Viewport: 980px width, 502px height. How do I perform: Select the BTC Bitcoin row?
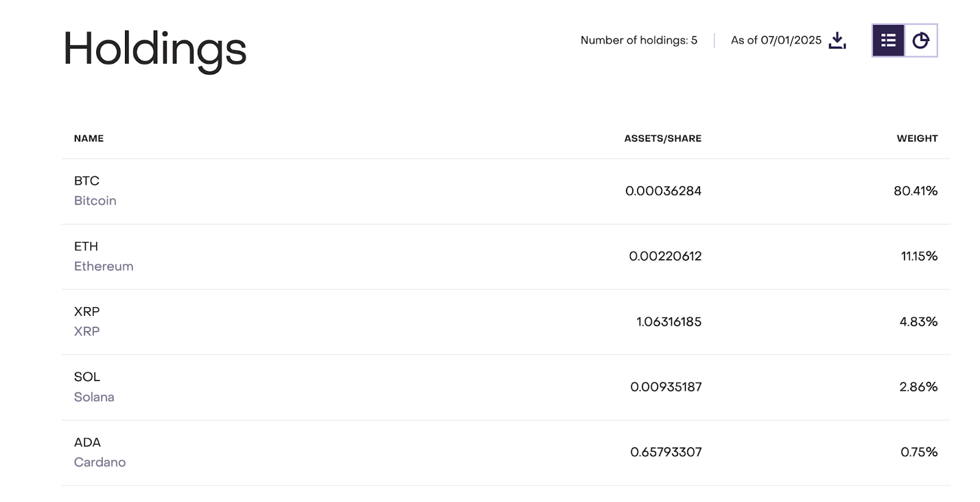pos(506,191)
